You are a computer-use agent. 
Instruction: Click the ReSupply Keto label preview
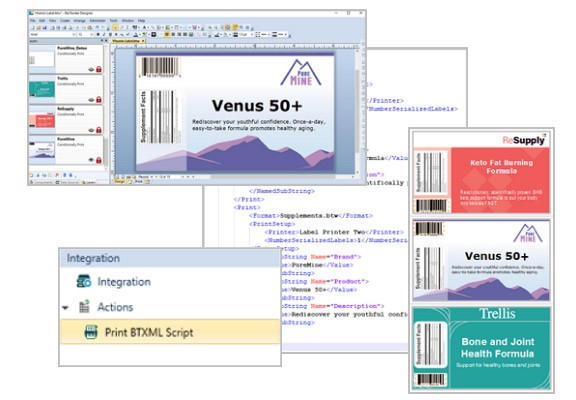pyautogui.click(x=482, y=173)
